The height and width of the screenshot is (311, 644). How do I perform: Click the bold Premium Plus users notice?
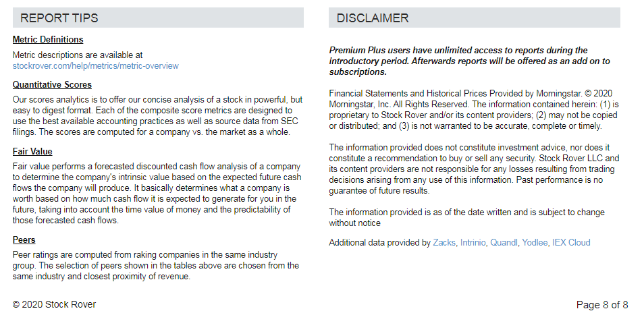(x=469, y=61)
